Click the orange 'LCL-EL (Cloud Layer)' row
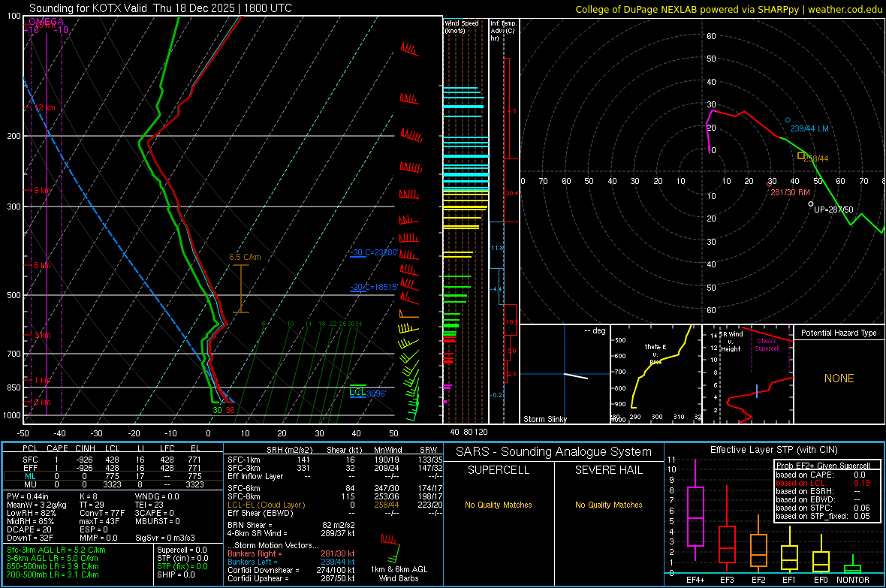The height and width of the screenshot is (588, 886). point(336,505)
